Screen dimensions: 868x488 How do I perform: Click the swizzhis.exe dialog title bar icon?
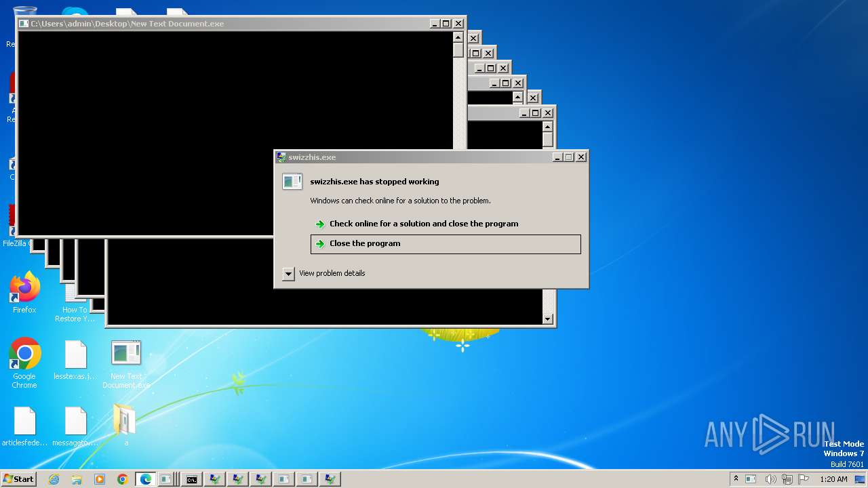(x=281, y=157)
